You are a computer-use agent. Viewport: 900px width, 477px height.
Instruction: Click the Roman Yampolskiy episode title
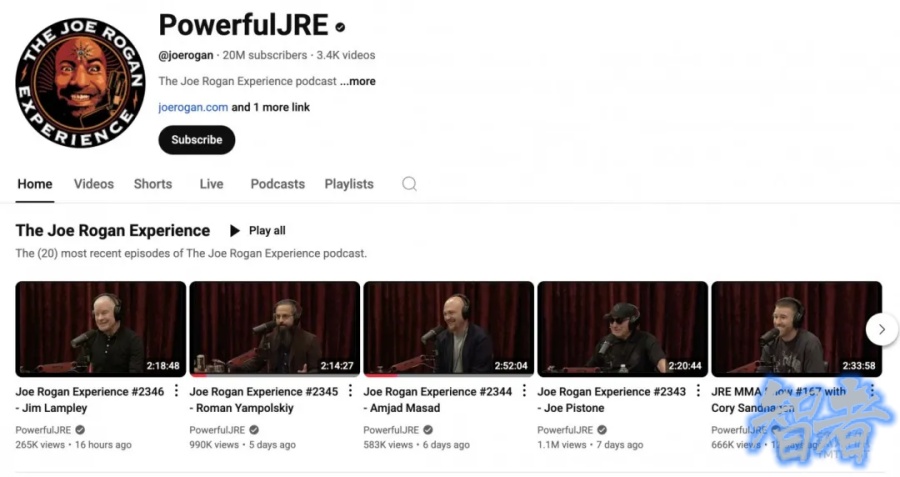(263, 400)
